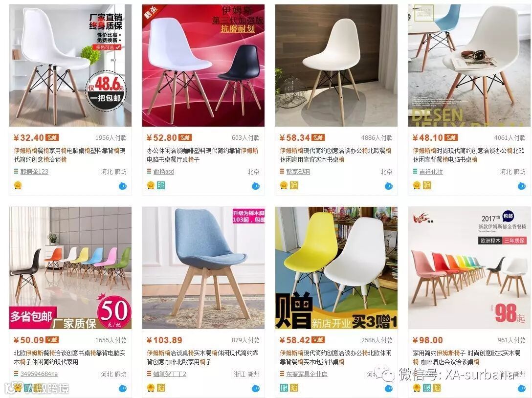Click shop list icon beside 吉祥化妆
Screen dimensions: 532x398
click(415, 171)
